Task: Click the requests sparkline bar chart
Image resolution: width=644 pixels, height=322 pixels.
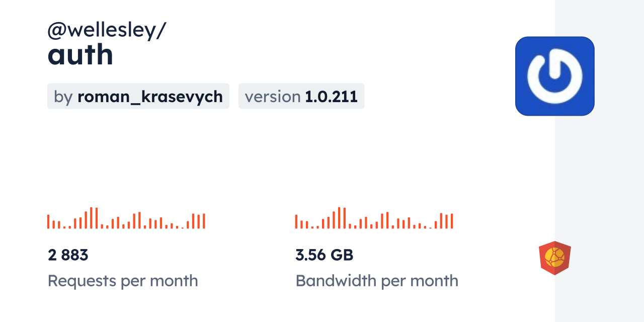Action: (x=126, y=218)
